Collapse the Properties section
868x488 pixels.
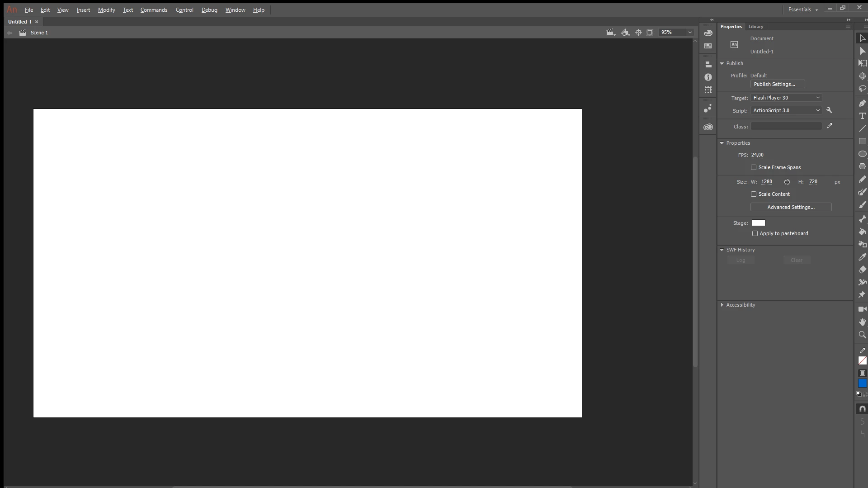tap(722, 143)
